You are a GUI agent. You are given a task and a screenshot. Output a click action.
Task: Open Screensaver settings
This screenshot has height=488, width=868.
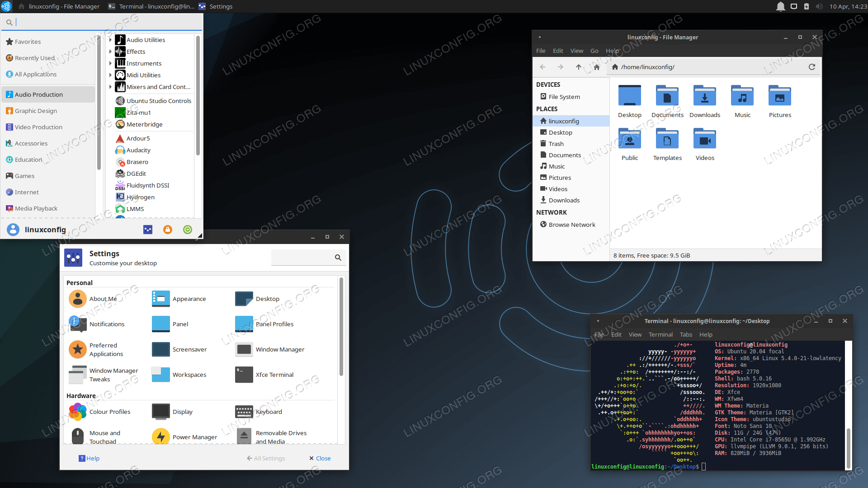click(x=179, y=349)
